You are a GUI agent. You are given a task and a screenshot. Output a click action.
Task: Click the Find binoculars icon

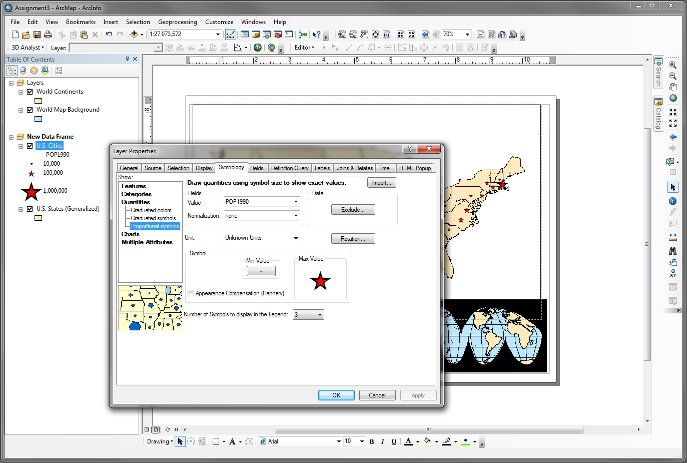pos(673,251)
